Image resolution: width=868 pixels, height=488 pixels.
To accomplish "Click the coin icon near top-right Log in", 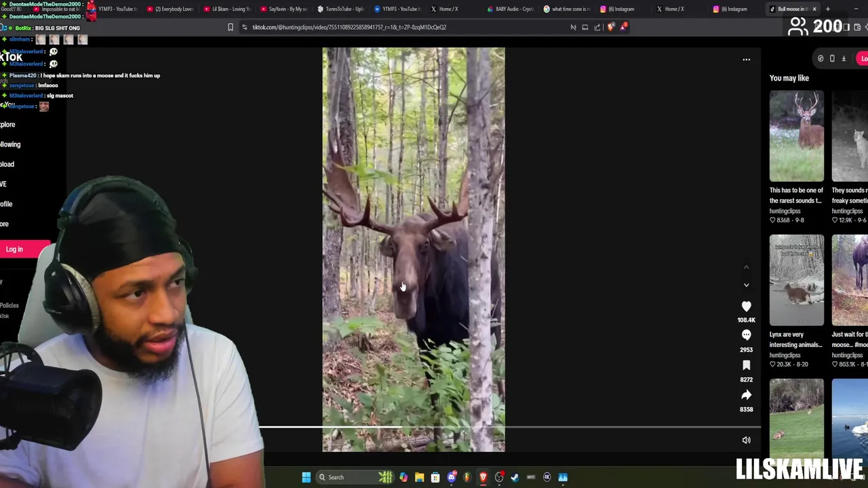I will (821, 59).
